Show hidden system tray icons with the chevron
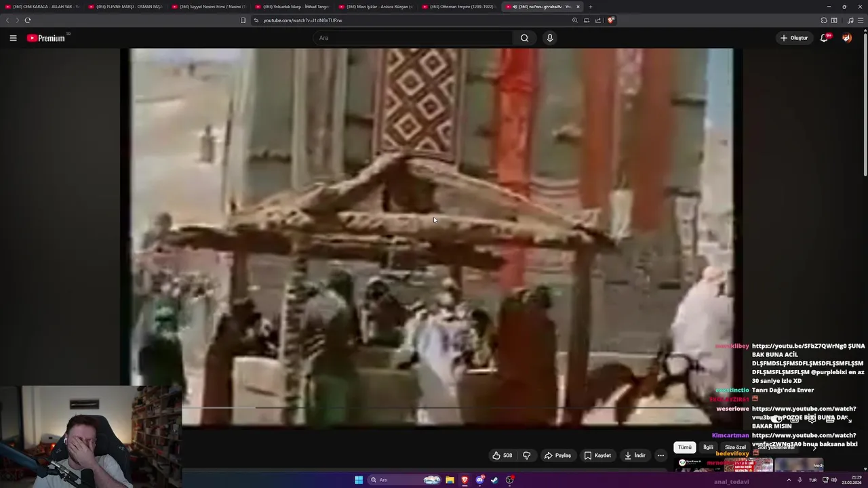The image size is (868, 488). 789,480
